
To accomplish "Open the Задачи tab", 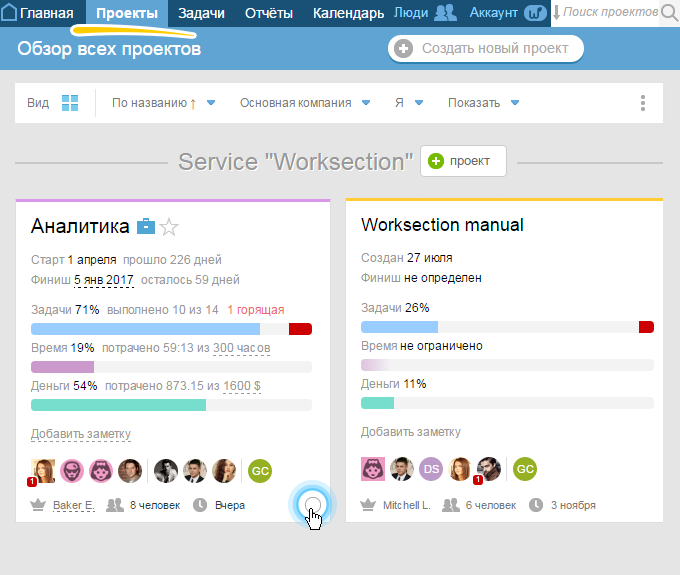I will pyautogui.click(x=201, y=13).
